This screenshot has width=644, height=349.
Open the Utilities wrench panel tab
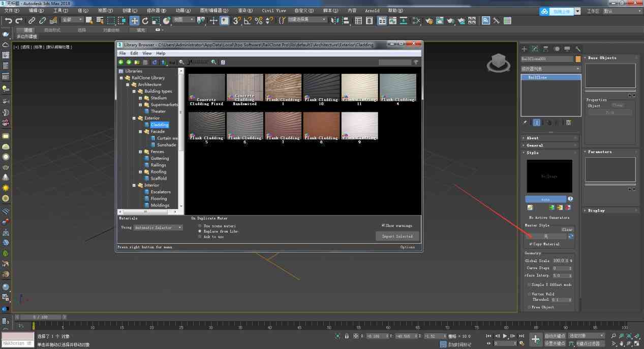[578, 49]
